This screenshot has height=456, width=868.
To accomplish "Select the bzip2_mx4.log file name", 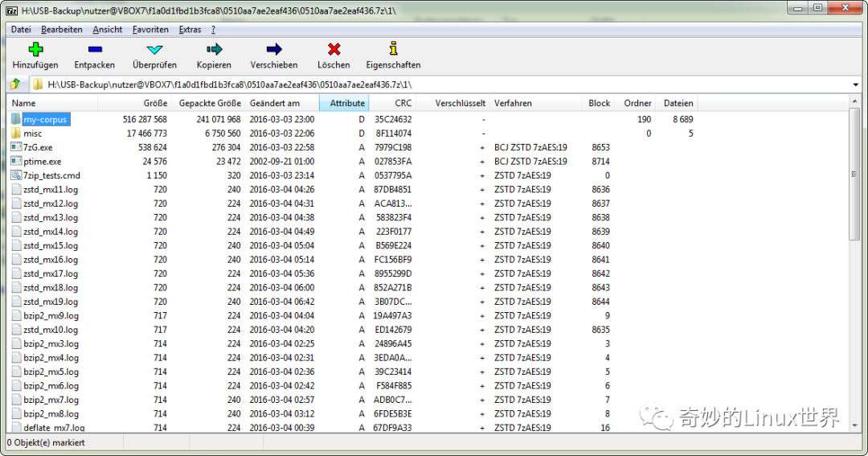I will (51, 358).
